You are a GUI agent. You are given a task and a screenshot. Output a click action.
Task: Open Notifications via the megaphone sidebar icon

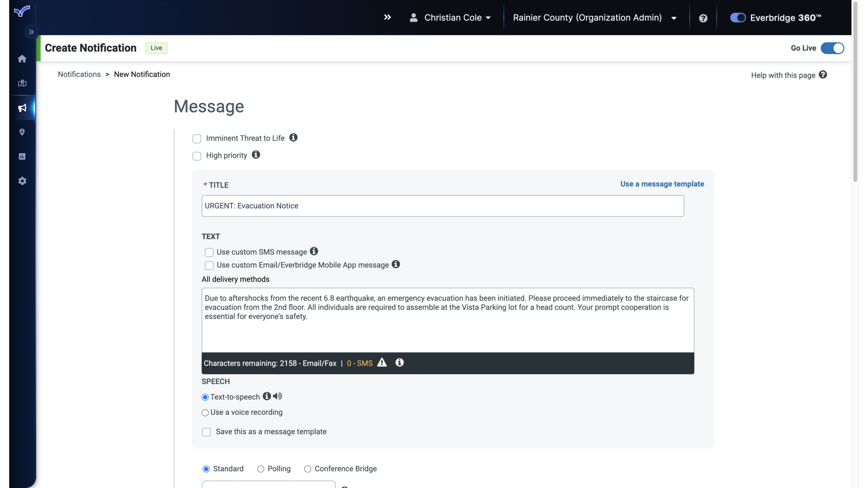coord(22,108)
